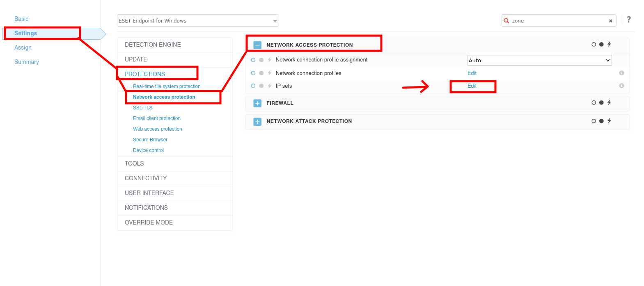Screen dimensions: 644x286
Task: Open Device control settings
Action: click(148, 150)
